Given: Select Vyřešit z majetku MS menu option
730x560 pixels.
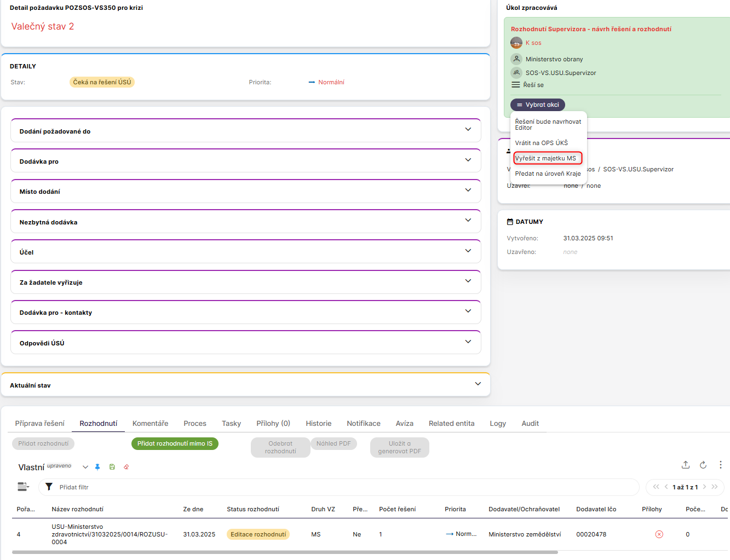Looking at the screenshot, I should [546, 158].
